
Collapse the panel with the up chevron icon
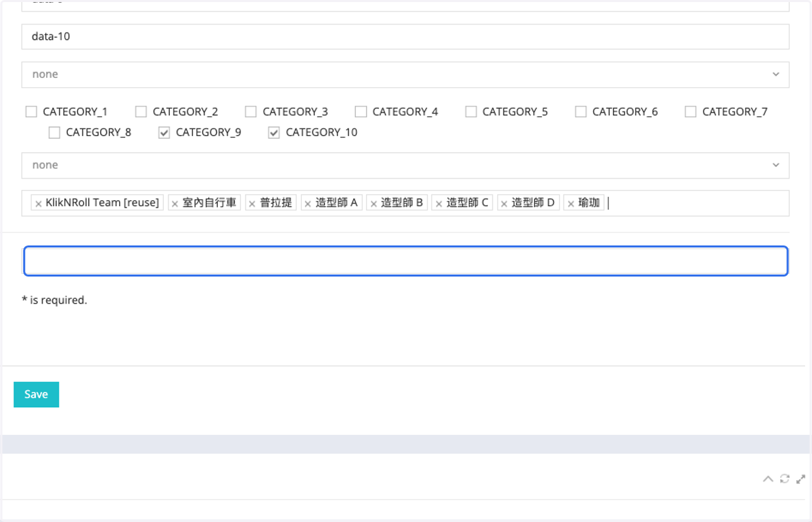coord(768,479)
